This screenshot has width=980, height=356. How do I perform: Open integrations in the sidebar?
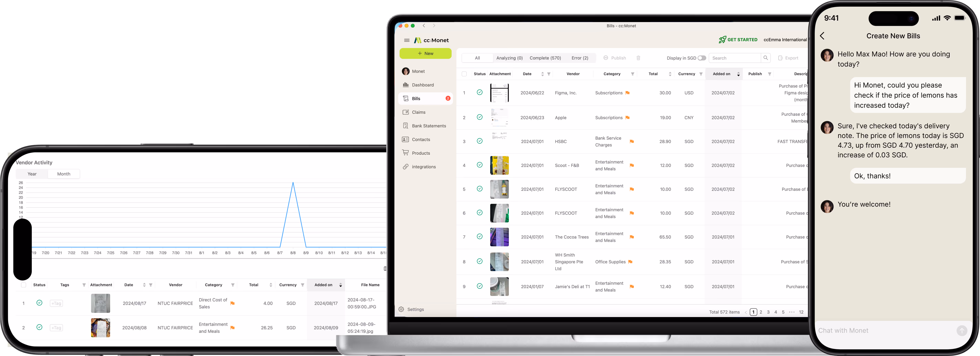(x=425, y=167)
